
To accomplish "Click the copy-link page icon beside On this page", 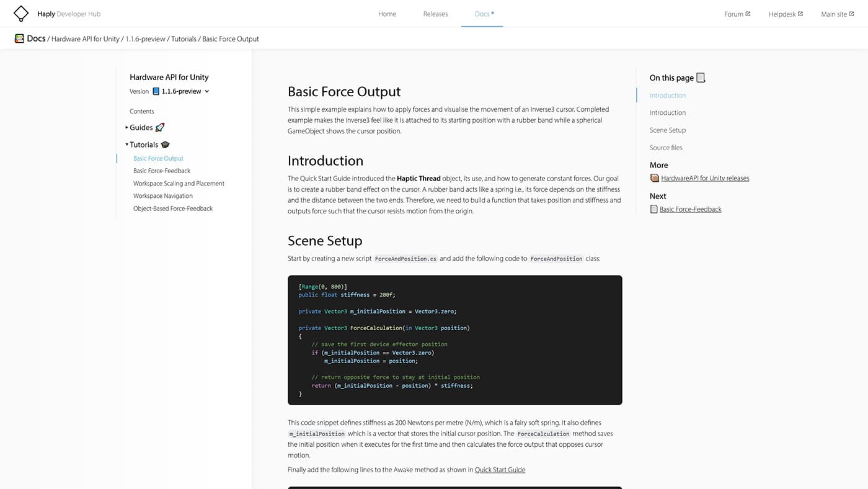I will click(701, 77).
